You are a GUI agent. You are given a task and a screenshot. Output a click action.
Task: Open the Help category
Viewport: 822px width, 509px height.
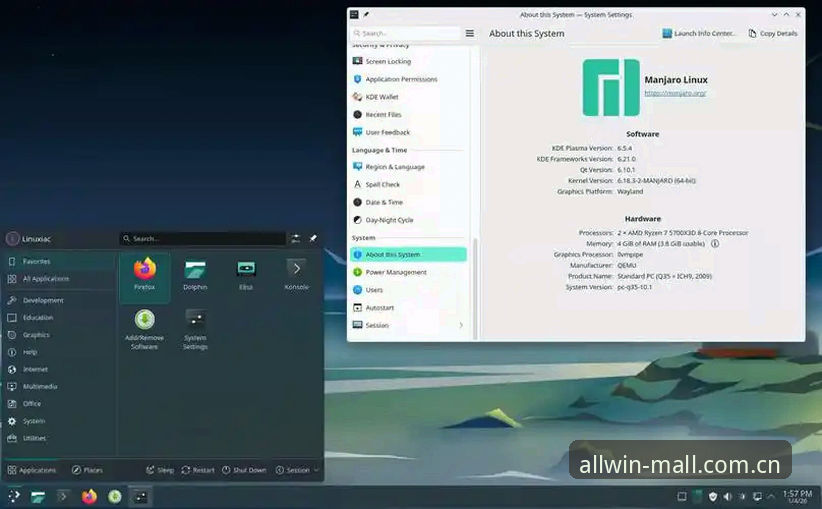click(58, 352)
